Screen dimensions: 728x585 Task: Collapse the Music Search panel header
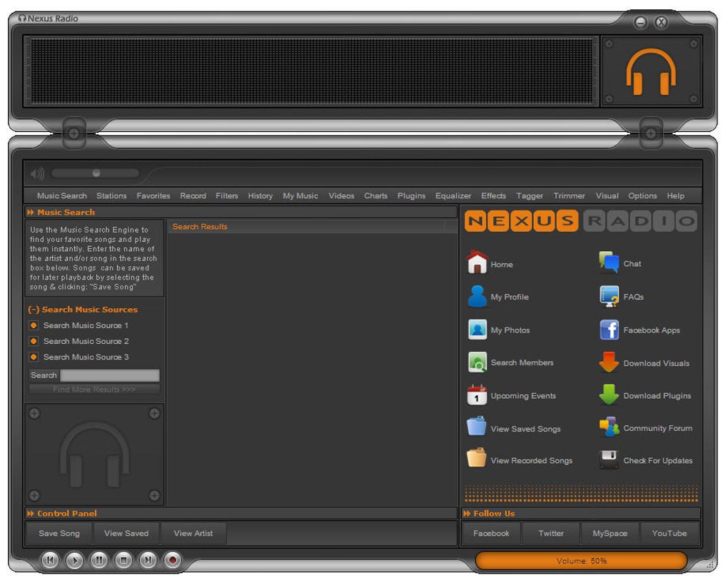click(x=31, y=212)
